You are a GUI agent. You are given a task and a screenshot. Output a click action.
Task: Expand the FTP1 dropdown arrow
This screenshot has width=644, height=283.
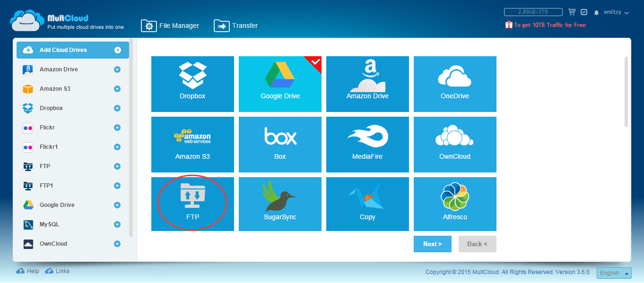(117, 186)
